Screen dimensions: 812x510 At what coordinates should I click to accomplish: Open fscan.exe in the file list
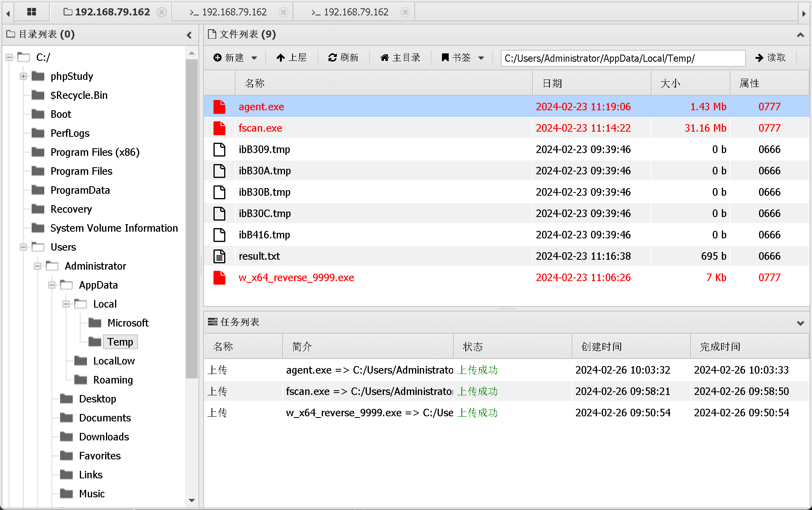click(x=260, y=128)
